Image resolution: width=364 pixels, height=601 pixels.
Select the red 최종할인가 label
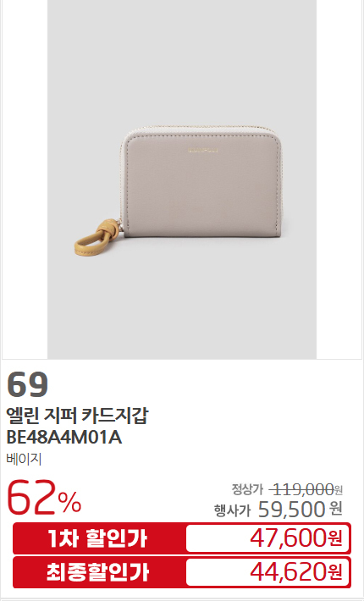point(98,572)
